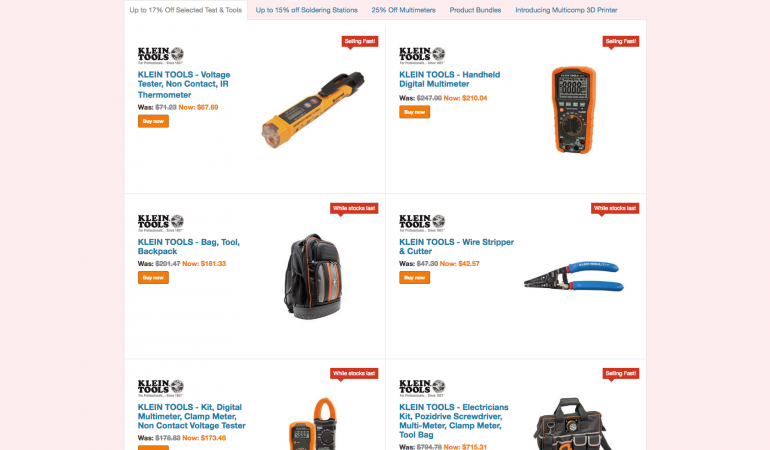Select the Product Bundles tab
Screen dimensions: 770x450
475,10
